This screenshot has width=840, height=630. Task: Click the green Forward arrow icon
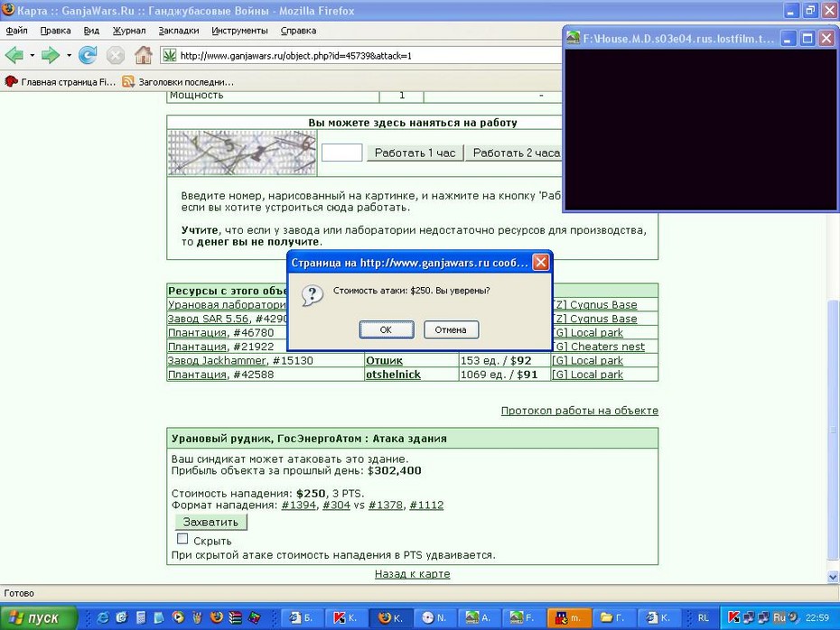click(x=51, y=55)
